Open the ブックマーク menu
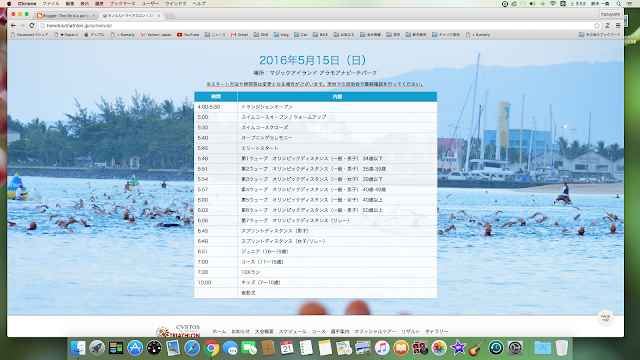The height and width of the screenshot is (360, 640). (x=122, y=3)
